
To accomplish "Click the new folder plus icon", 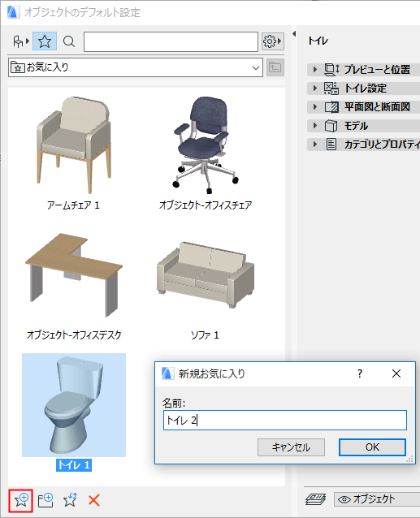I will coord(45,500).
